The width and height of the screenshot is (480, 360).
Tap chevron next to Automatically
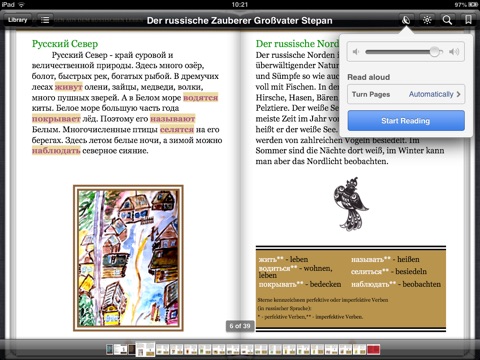[459, 94]
